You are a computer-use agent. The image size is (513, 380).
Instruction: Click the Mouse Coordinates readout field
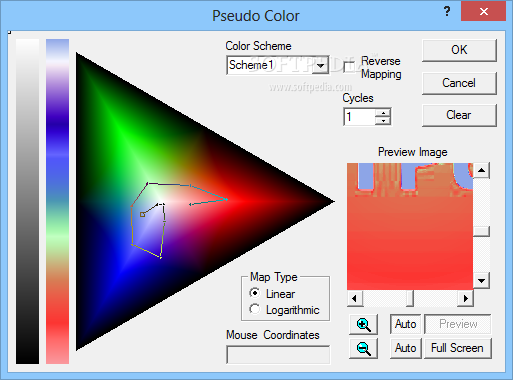click(278, 355)
